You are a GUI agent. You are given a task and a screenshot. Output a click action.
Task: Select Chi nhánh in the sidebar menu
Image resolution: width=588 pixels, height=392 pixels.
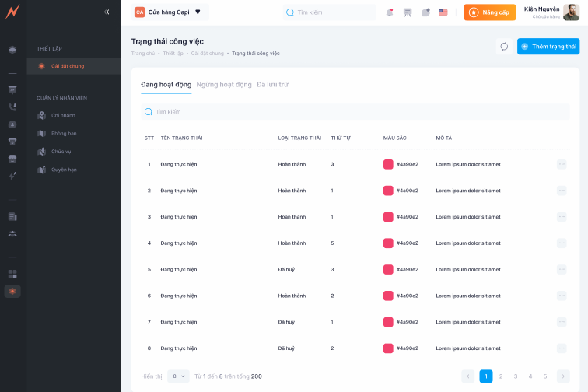(63, 116)
